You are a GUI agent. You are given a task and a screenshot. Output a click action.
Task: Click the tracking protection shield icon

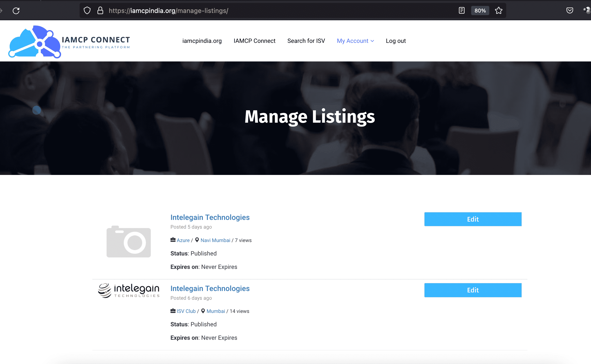pos(87,11)
